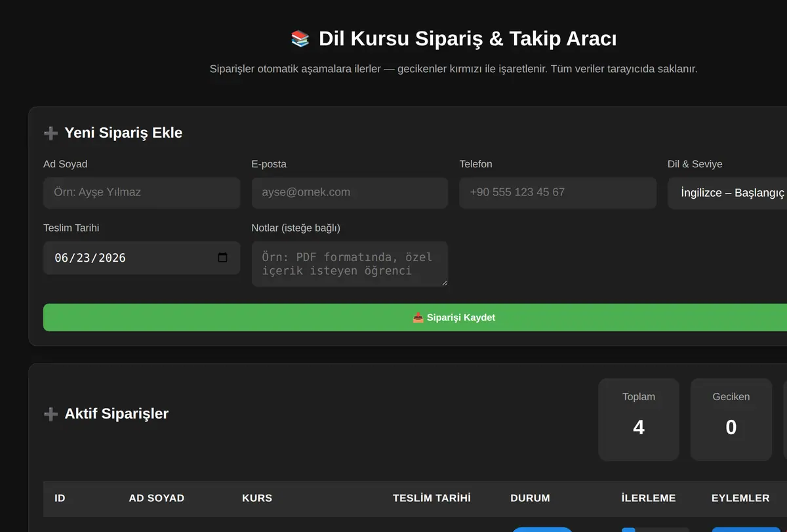Open the calendar picker icon

click(x=222, y=258)
